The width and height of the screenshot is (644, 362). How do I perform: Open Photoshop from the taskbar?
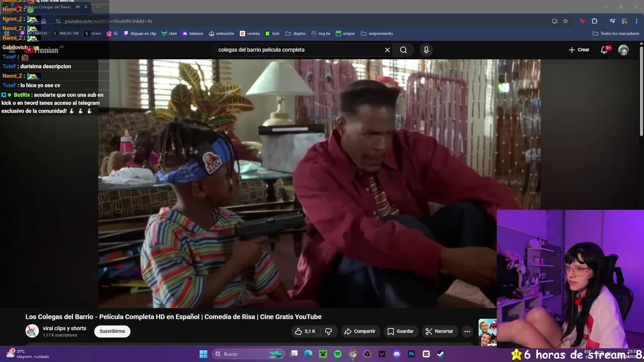pos(412,354)
